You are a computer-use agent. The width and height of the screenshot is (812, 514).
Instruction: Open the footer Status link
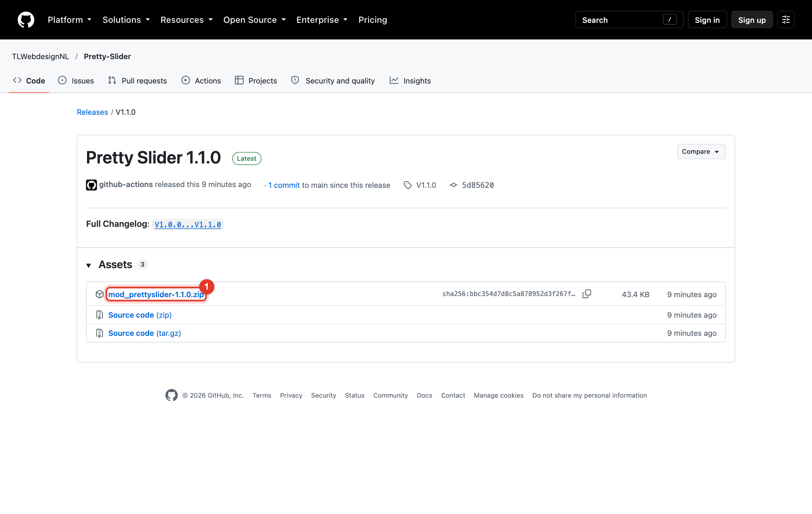[355, 395]
